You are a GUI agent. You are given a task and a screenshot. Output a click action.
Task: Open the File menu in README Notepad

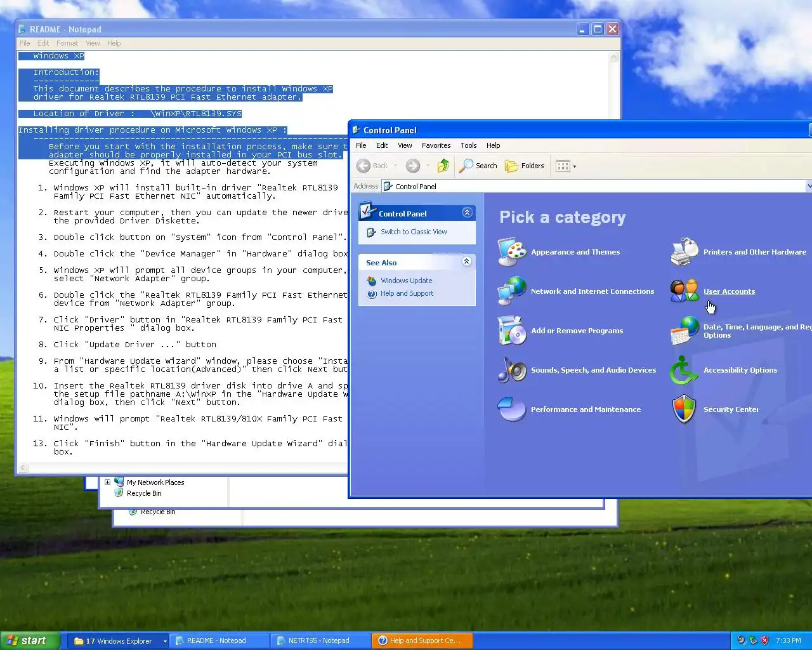(25, 43)
